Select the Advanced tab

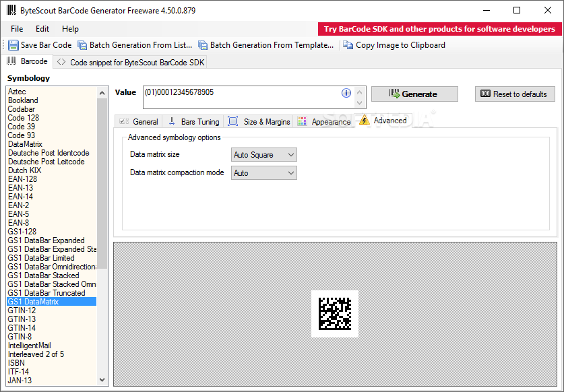(x=383, y=121)
